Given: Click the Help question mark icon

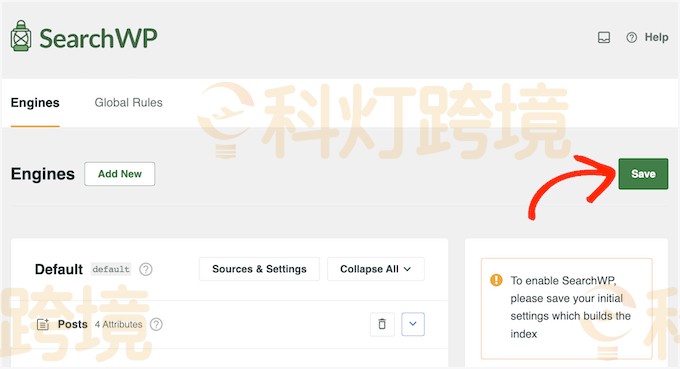Looking at the screenshot, I should tap(631, 38).
